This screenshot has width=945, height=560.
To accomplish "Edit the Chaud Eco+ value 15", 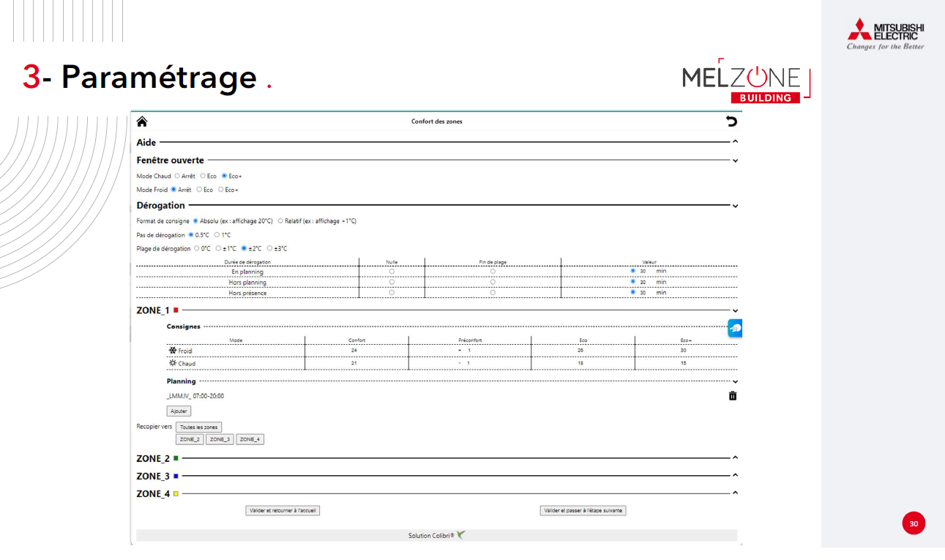I will click(684, 363).
